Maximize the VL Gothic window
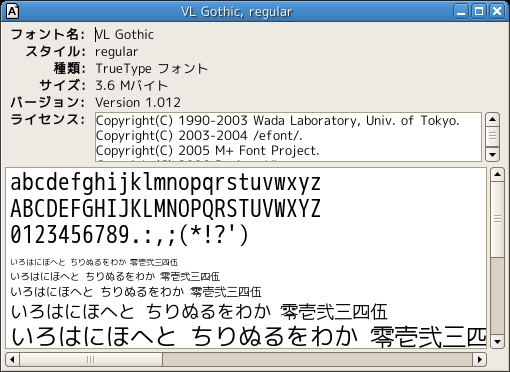 point(479,12)
